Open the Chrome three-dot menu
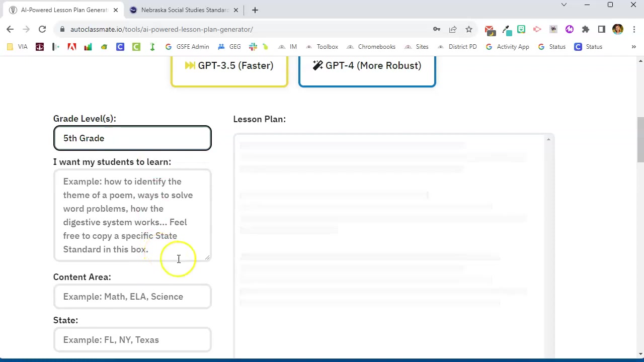Viewport: 644px width, 362px height. [633, 29]
